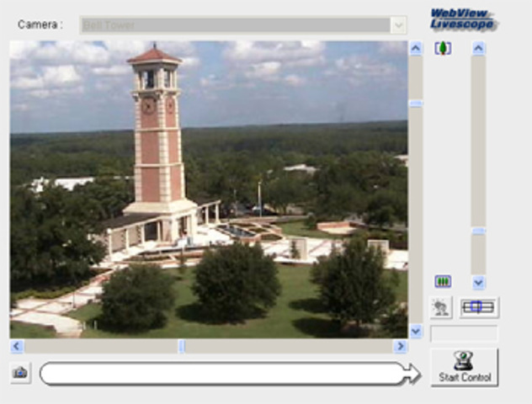The image size is (532, 404).
Task: Click the horizontal pan slider thumb
Action: [182, 346]
